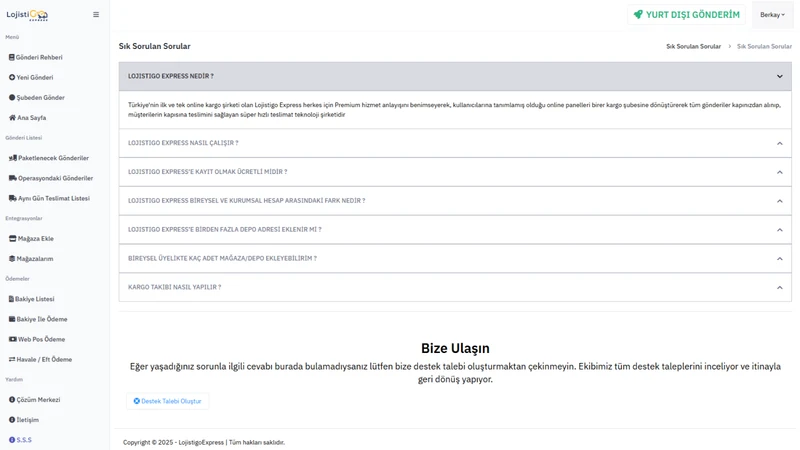Click the Copyright 2025 LojistigoExpress footer text
The height and width of the screenshot is (450, 800).
pyautogui.click(x=204, y=442)
